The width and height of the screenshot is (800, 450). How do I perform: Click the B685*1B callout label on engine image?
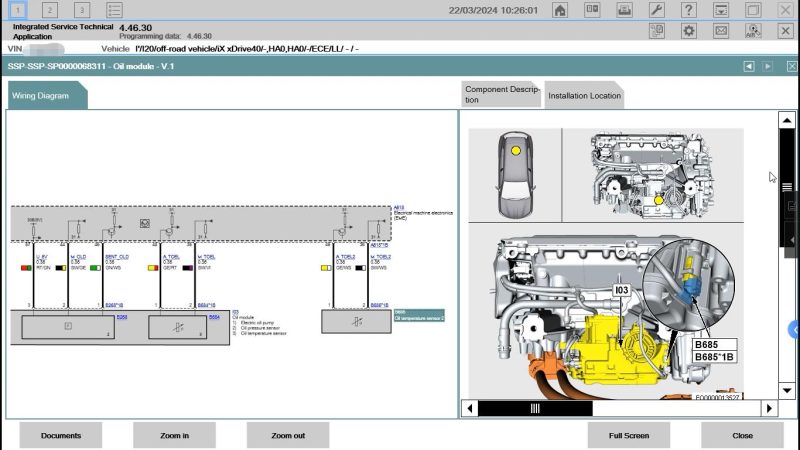(714, 357)
